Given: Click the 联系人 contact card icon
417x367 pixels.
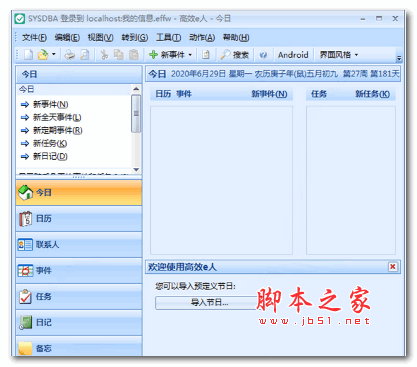Looking at the screenshot, I should click(25, 245).
